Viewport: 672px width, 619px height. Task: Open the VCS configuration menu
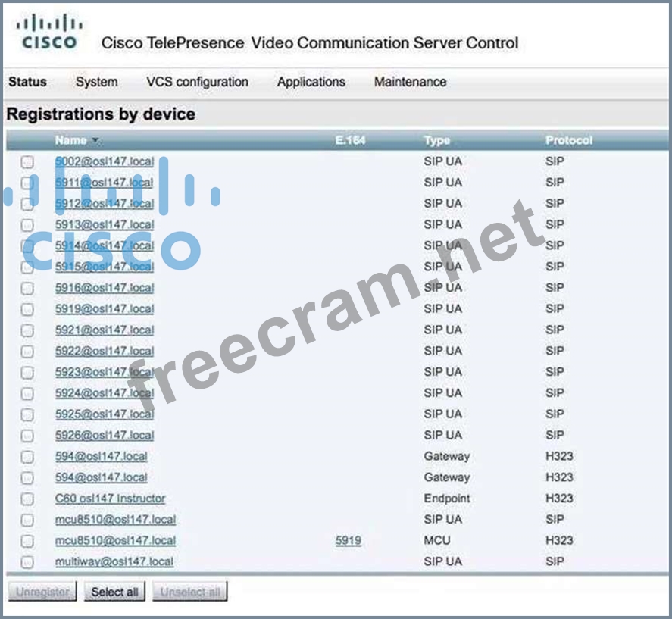click(197, 82)
